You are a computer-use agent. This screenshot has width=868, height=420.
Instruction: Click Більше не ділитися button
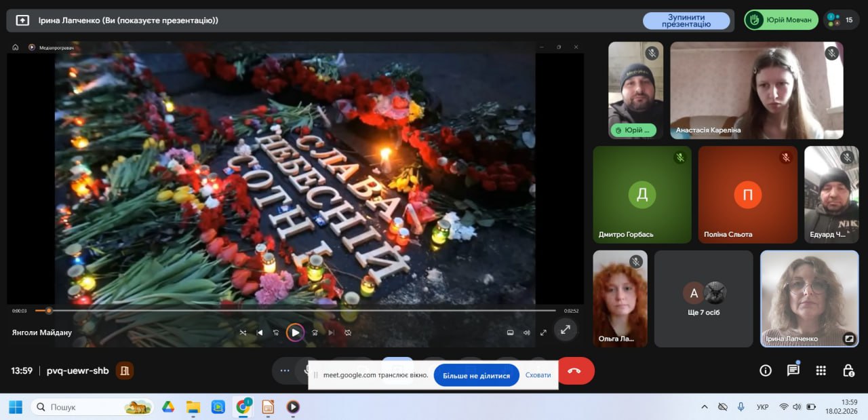coord(476,375)
